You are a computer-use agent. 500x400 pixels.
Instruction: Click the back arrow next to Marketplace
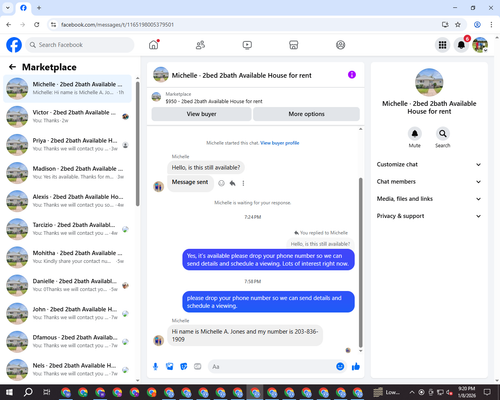[x=12, y=67]
